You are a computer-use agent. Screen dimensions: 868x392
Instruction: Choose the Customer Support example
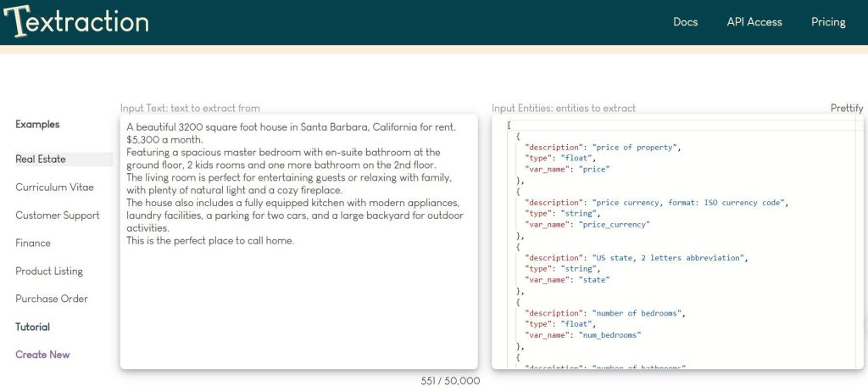point(58,216)
